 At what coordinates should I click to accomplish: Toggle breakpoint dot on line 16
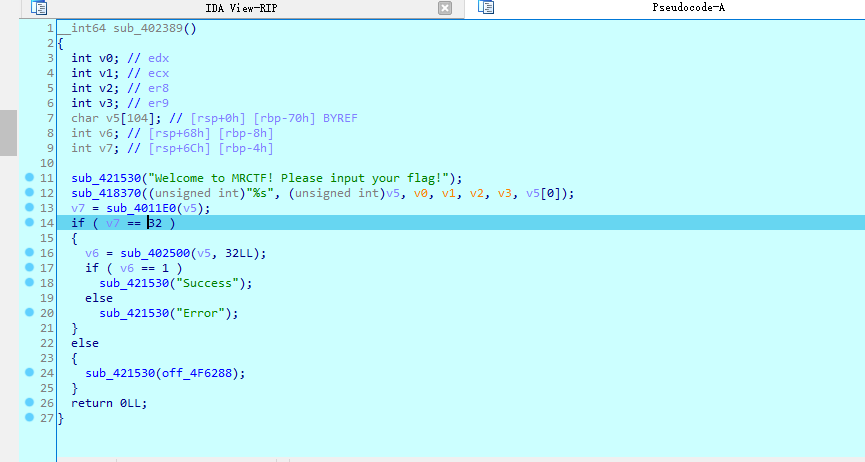pos(30,253)
